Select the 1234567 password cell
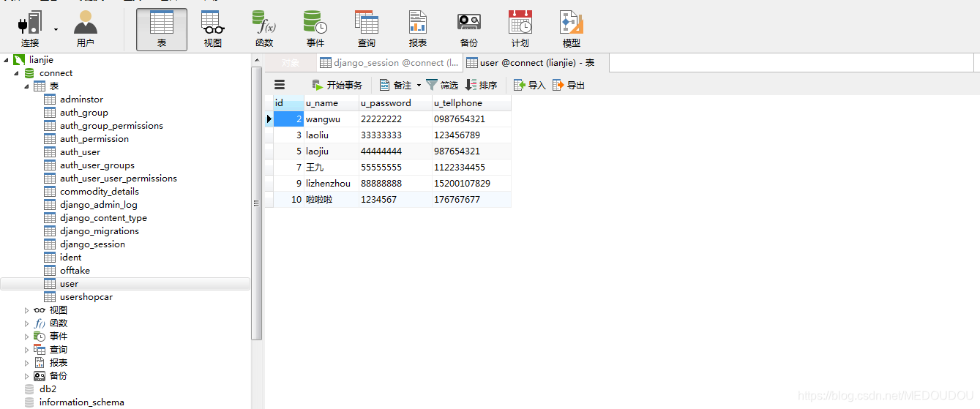 tap(395, 200)
